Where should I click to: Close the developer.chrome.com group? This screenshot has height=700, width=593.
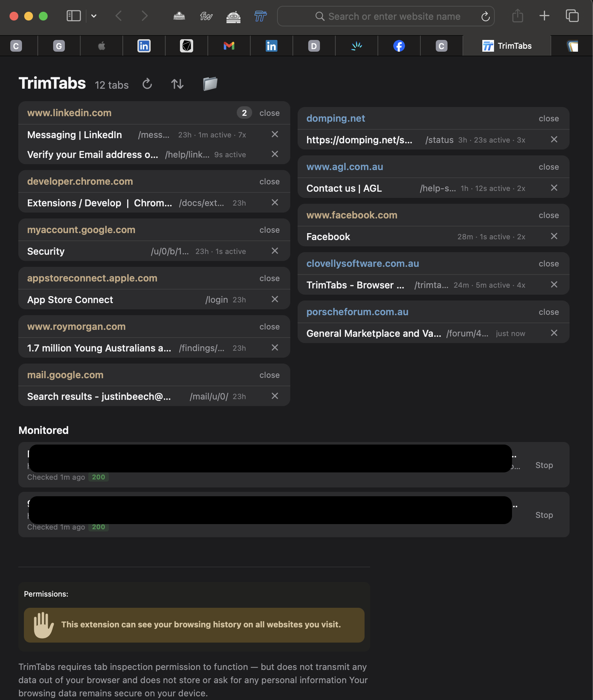[x=269, y=182]
